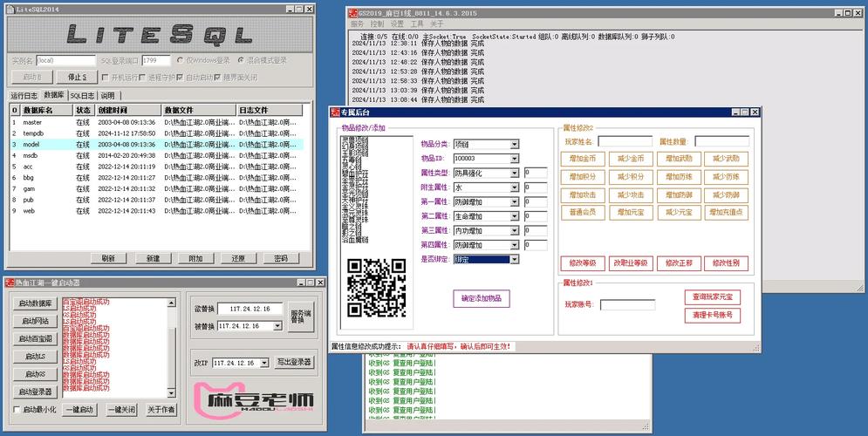This screenshot has height=436, width=868.
Task: Open the 工具 menu in GS2019
Action: (417, 24)
